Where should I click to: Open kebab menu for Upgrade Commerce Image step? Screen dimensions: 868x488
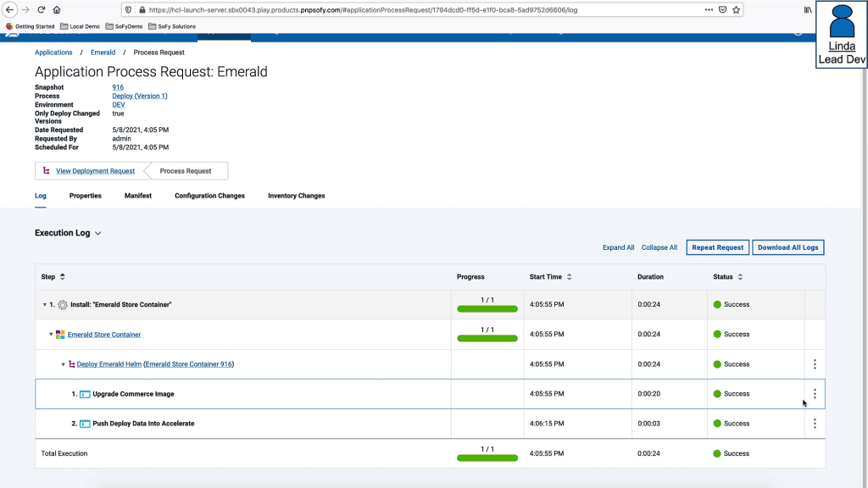tap(815, 394)
